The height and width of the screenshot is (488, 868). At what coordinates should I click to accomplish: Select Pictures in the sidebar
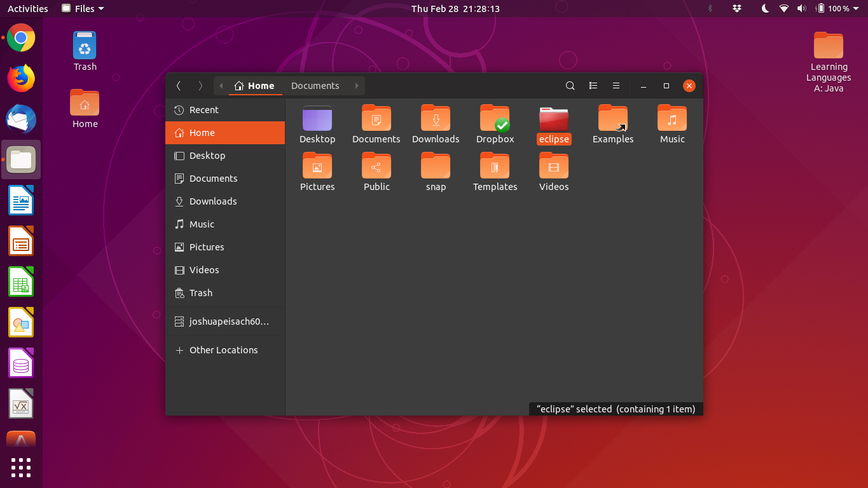coord(225,247)
